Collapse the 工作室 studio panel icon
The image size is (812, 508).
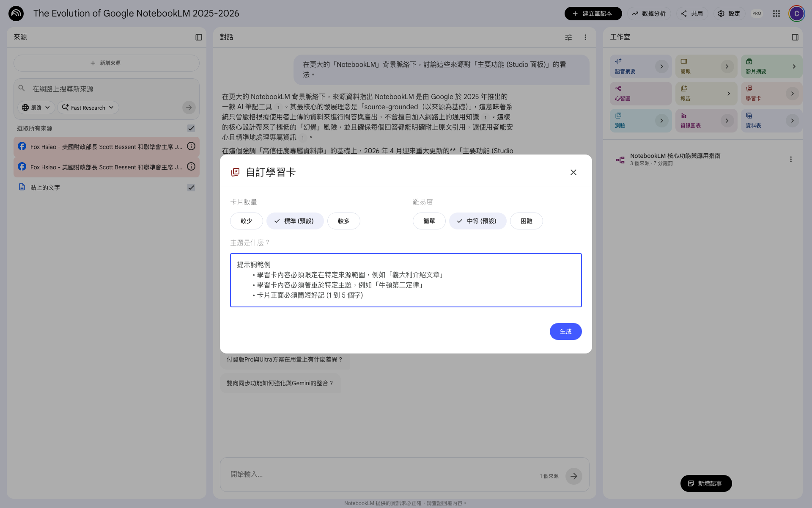[795, 37]
